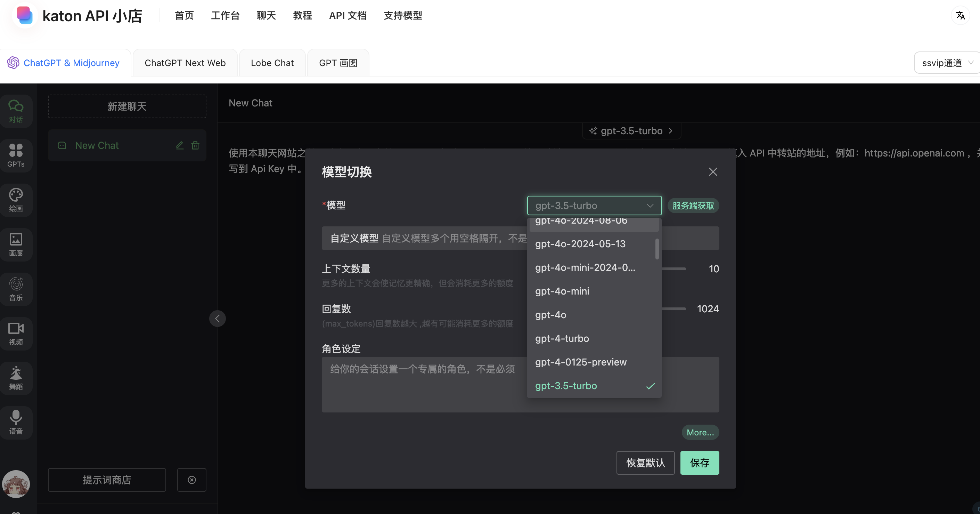Open the ssvip通道 dropdown
980x514 pixels.
tap(947, 63)
